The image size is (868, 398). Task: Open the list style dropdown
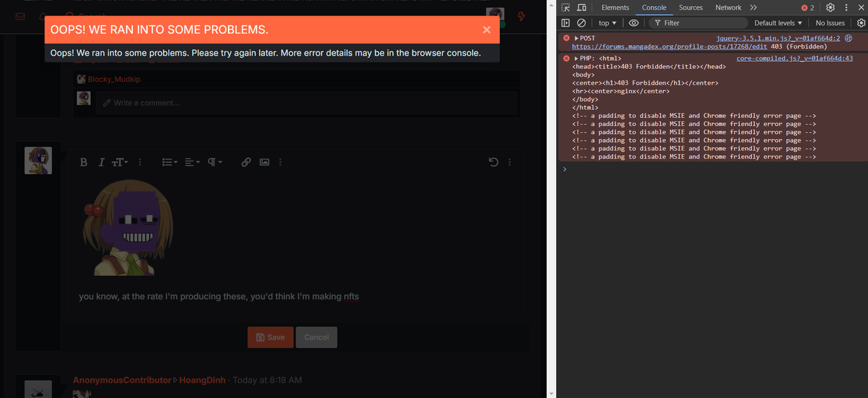[x=170, y=162]
